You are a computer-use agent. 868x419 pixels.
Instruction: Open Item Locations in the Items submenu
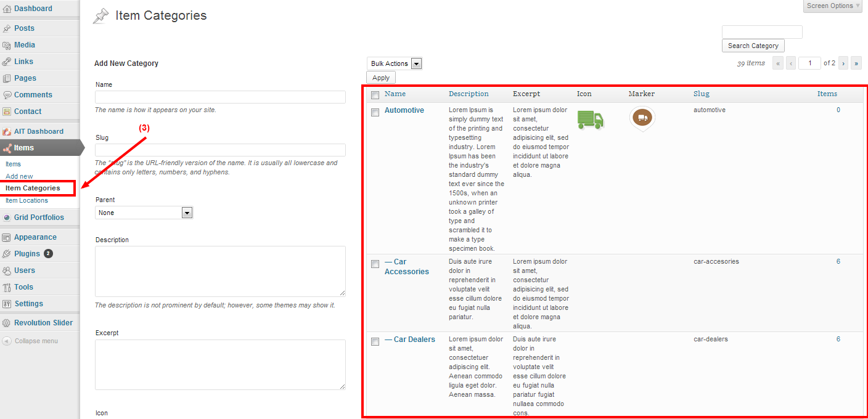27,200
